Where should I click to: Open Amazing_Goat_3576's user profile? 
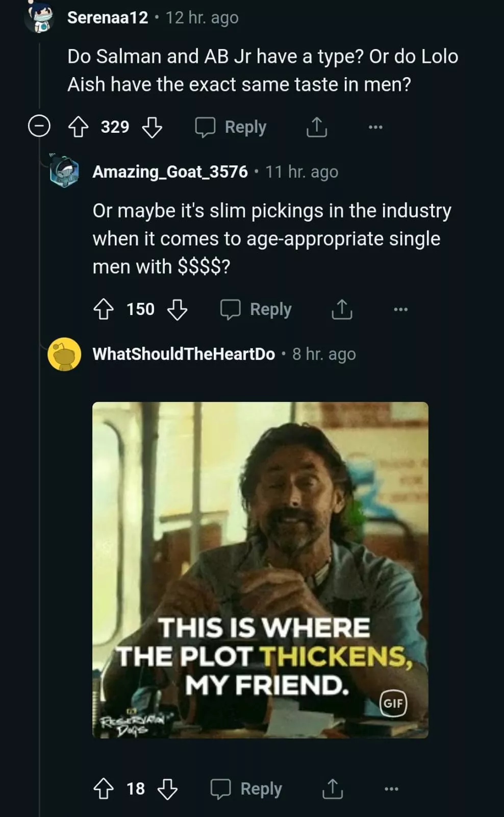tap(170, 172)
